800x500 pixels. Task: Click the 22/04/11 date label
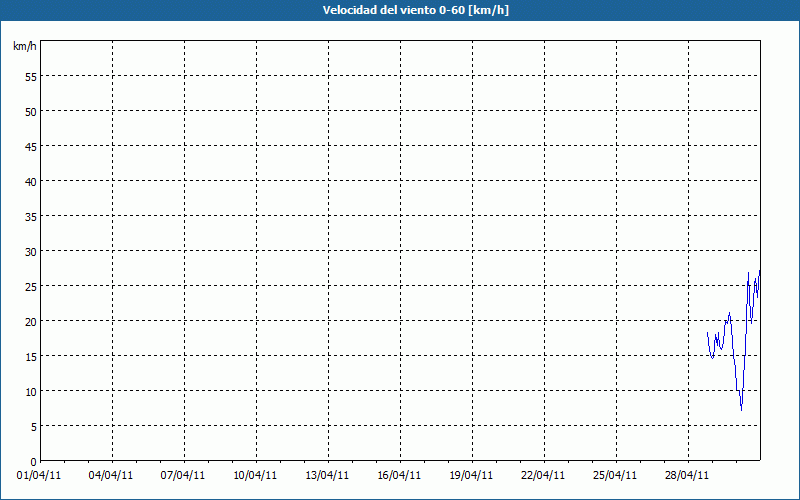[543, 475]
